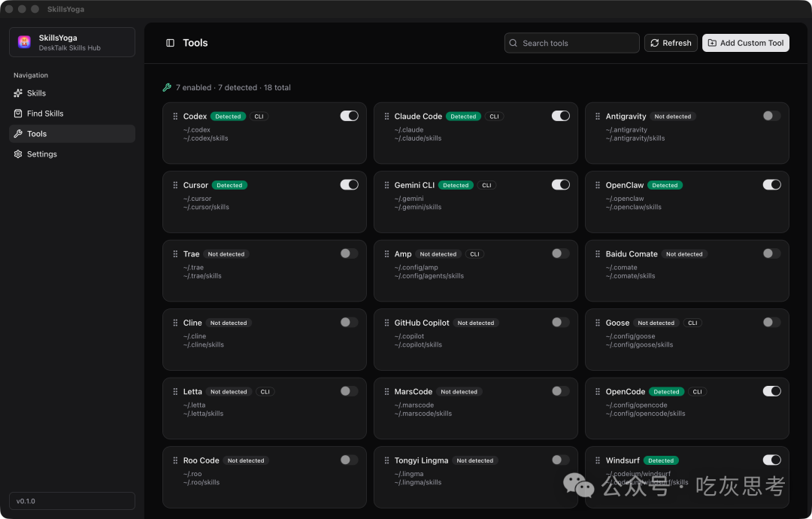The image size is (812, 519).
Task: Enable the Trae tool toggle
Action: click(349, 253)
